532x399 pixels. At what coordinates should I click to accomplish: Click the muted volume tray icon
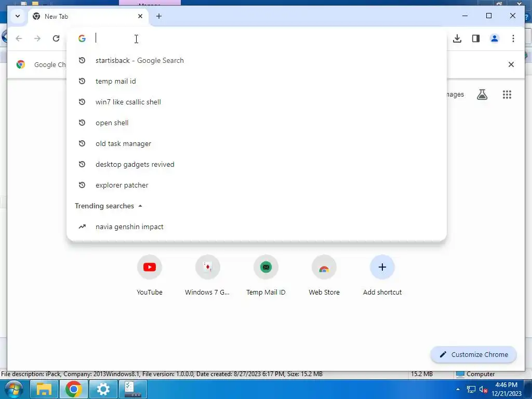pyautogui.click(x=483, y=389)
